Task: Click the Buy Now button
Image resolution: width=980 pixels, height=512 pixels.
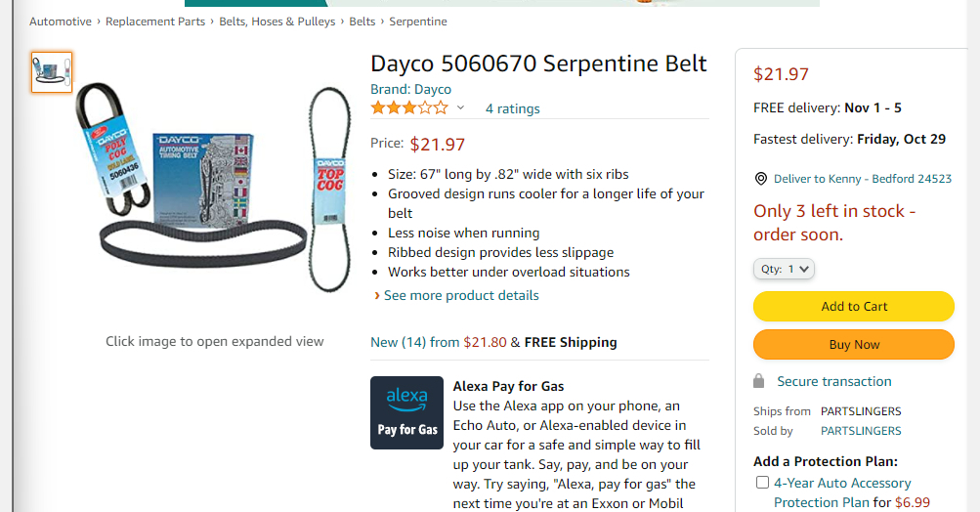Action: click(853, 344)
